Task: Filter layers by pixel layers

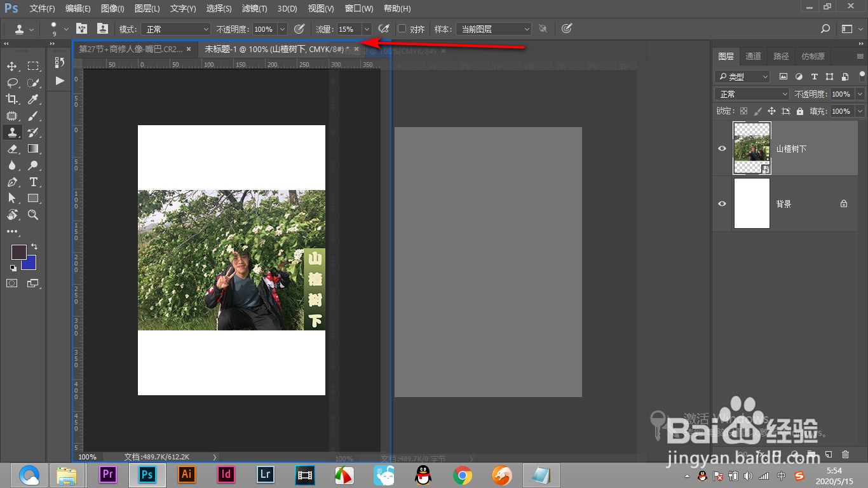Action: point(783,76)
